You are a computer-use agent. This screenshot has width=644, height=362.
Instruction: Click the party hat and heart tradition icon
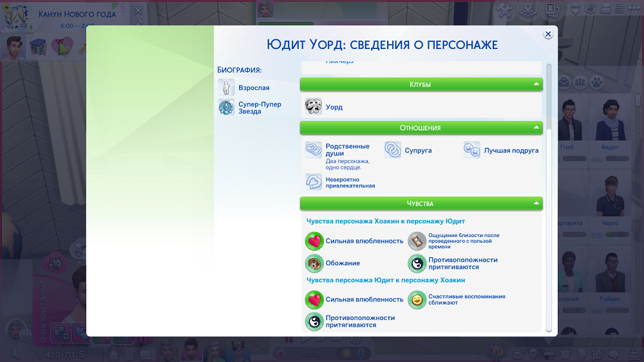tap(62, 46)
